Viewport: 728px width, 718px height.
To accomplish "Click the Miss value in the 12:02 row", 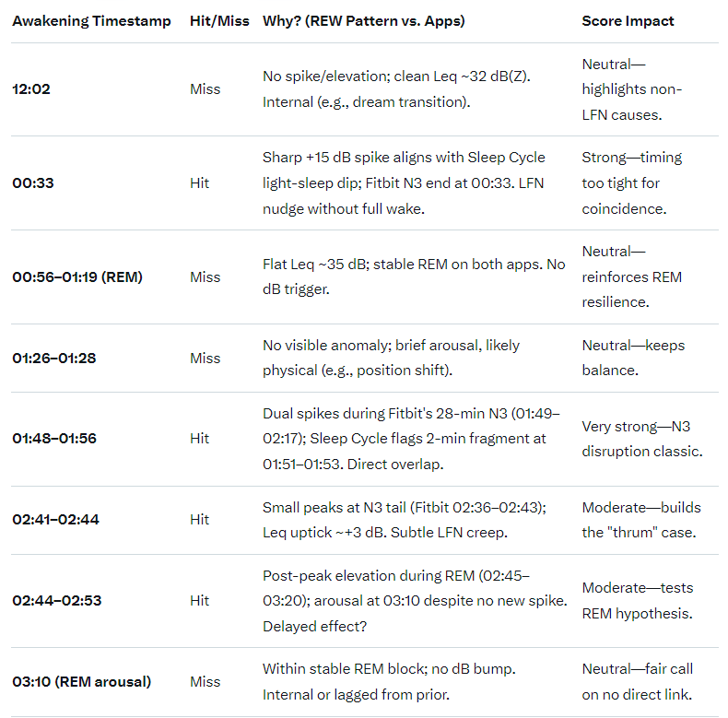I will click(x=205, y=89).
